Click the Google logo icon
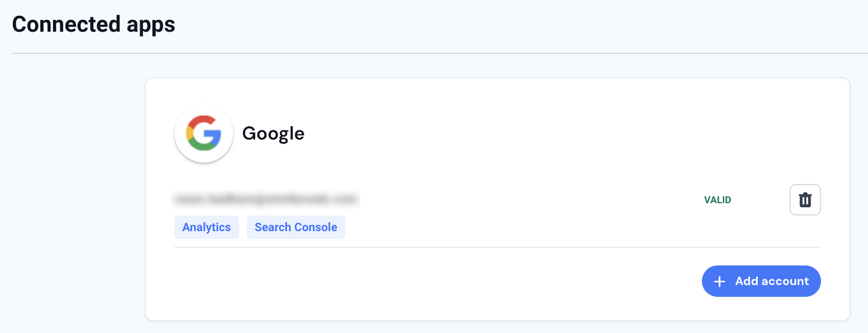 [x=203, y=133]
